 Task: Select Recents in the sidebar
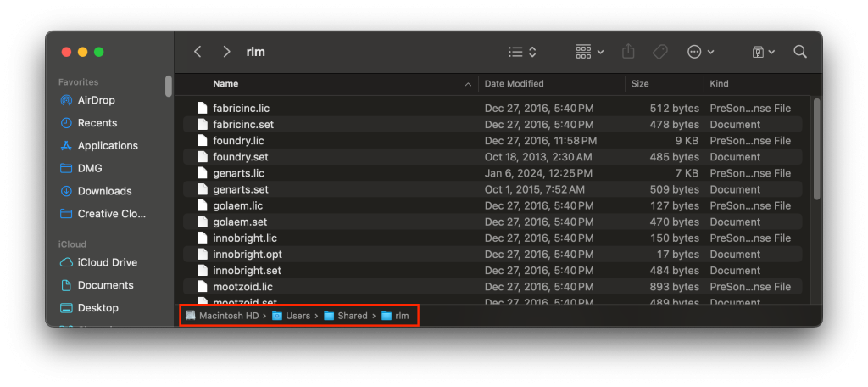pos(97,123)
